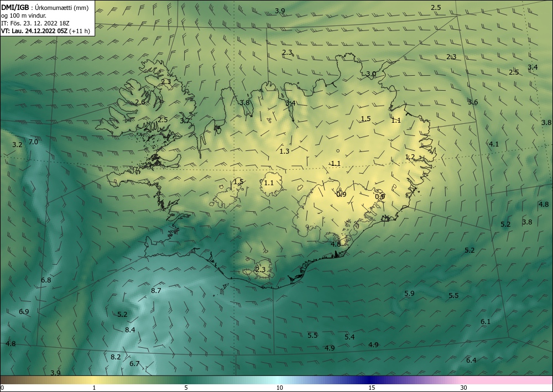Click the title line 'DMI/IGB : Úrkomumætti (mm)'
Screen dimensions: 553x392
click(44, 8)
